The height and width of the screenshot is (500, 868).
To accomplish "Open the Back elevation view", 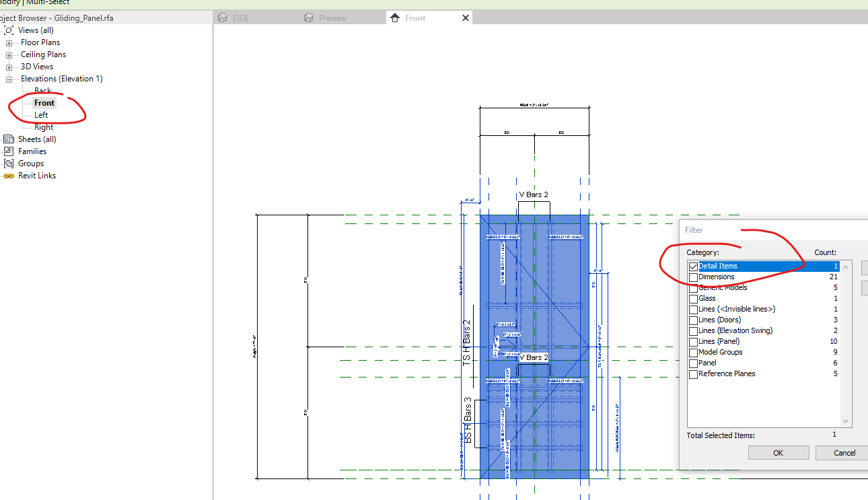I will tap(42, 90).
